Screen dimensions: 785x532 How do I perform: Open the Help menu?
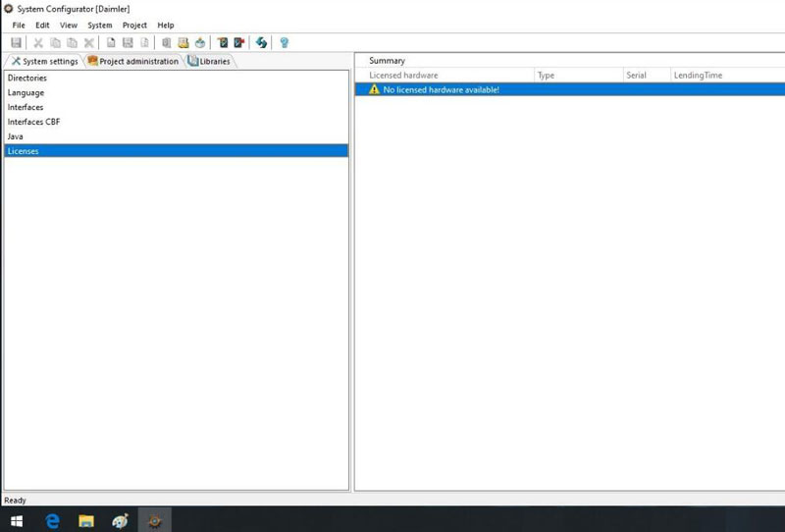tap(166, 26)
